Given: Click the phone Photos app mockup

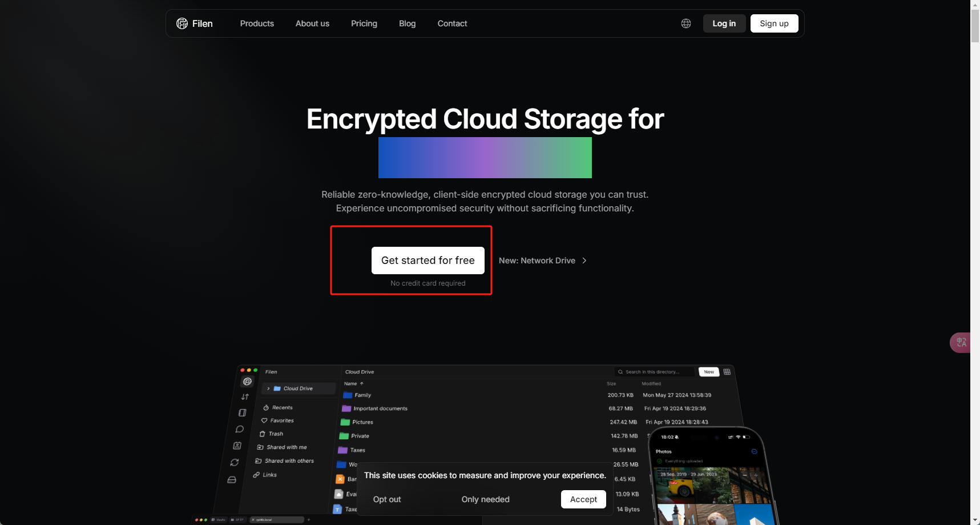Looking at the screenshot, I should coord(711,480).
